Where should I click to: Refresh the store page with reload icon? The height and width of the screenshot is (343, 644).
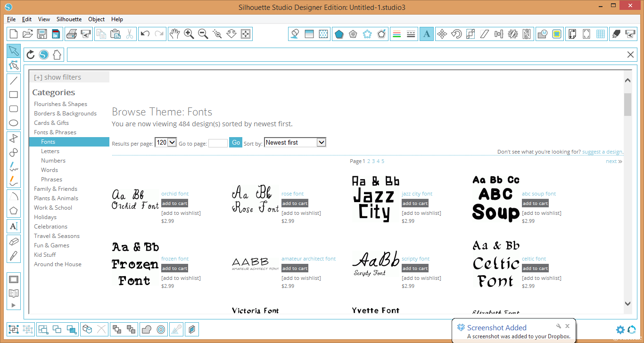coord(31,55)
